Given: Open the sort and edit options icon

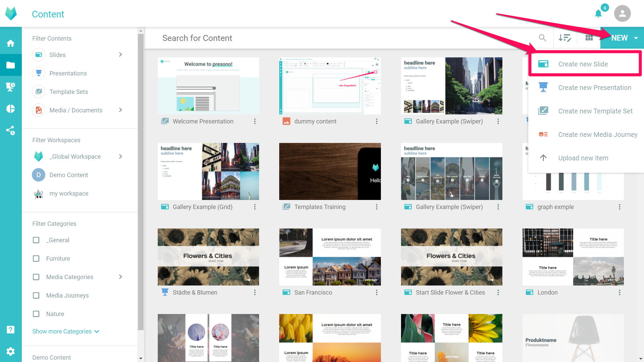Looking at the screenshot, I should [565, 38].
